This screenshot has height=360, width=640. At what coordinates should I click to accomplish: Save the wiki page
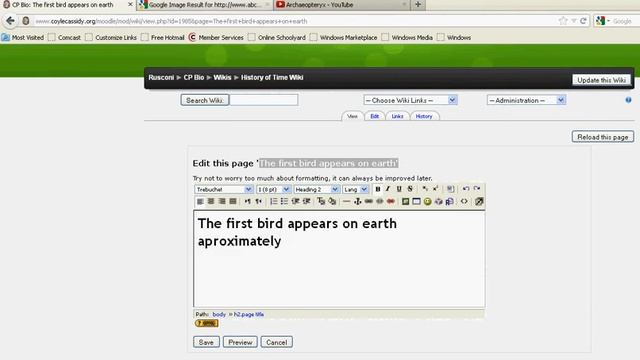pos(206,342)
